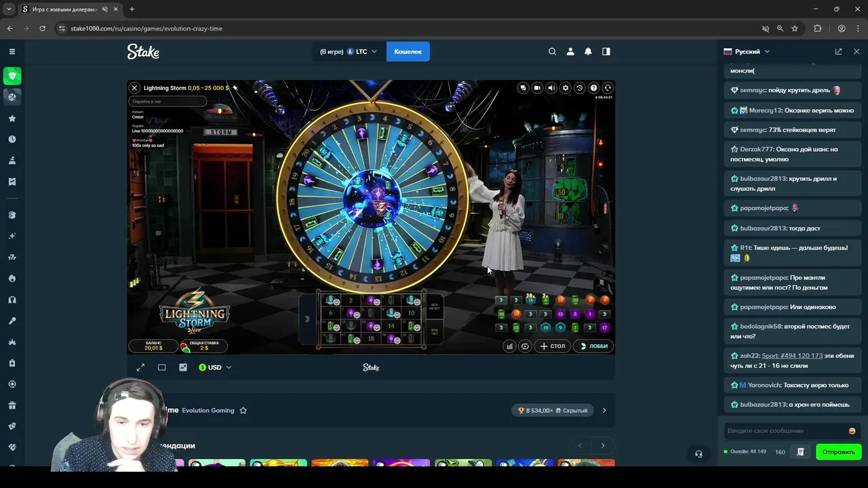
Task: Open recent games clock sidebar icon
Action: [x=12, y=140]
